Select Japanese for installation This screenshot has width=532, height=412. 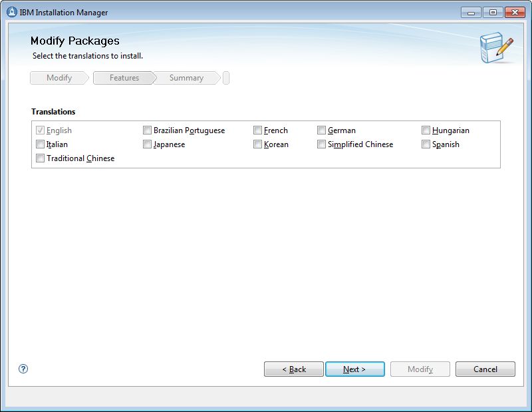[148, 144]
